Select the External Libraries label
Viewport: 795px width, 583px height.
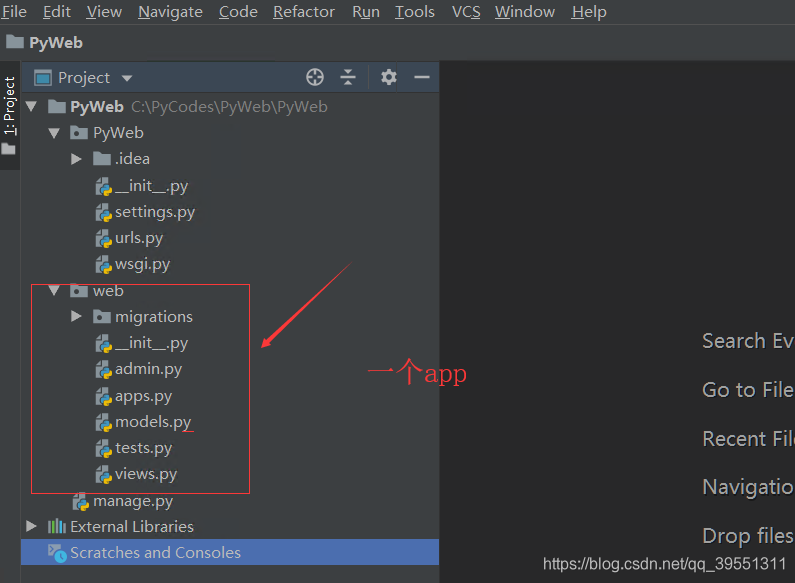coord(132,527)
